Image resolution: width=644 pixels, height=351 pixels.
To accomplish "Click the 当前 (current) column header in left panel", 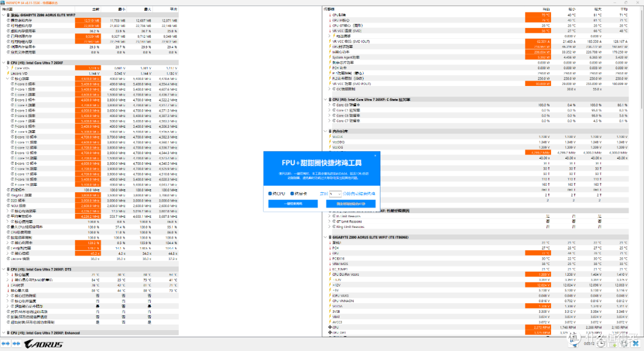I will click(x=95, y=9).
